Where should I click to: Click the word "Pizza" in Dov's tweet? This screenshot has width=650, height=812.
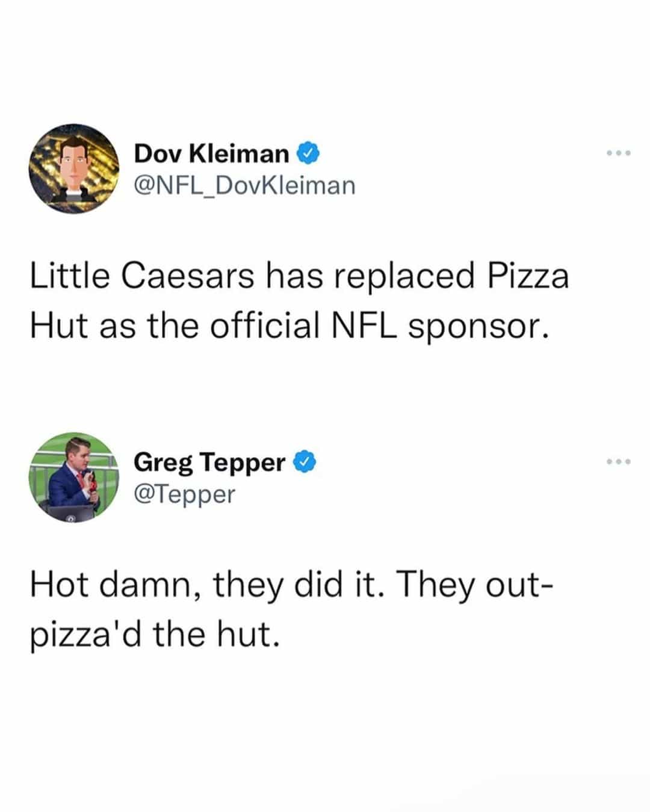click(528, 276)
